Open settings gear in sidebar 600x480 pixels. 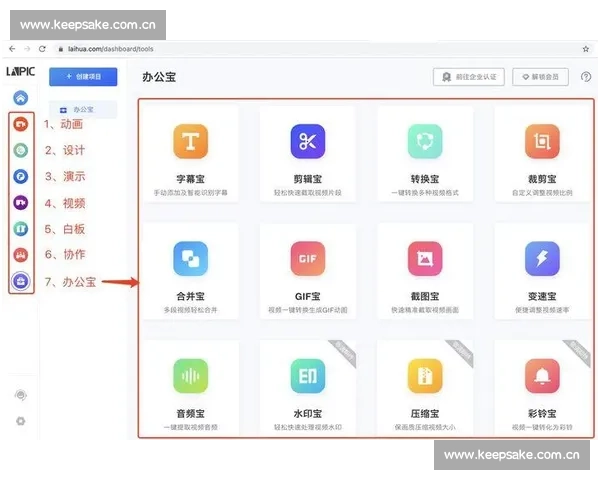[21, 421]
